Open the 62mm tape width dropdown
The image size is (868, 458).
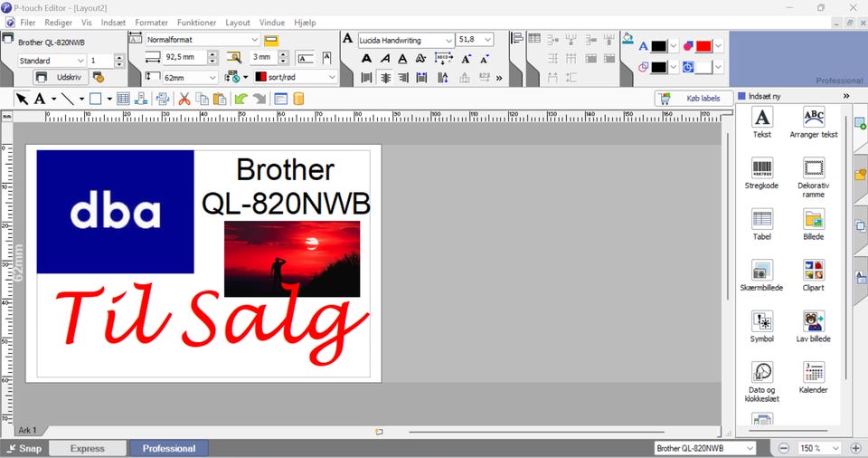coord(212,78)
